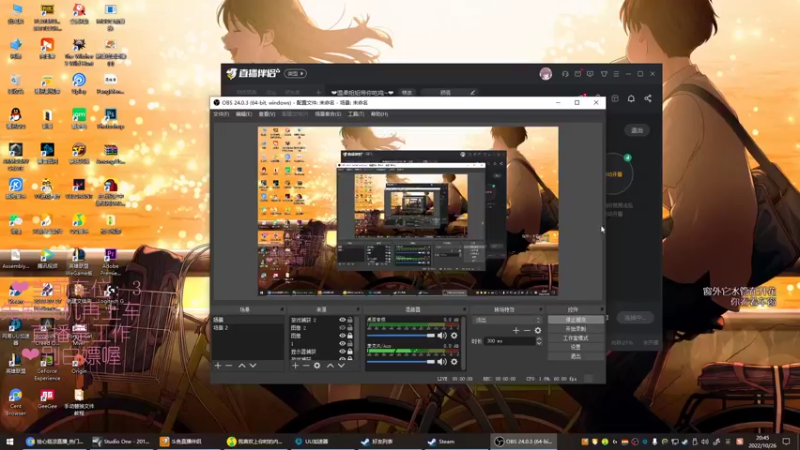
Task: Pop out the 来源 dock panel
Action: pyautogui.click(x=358, y=309)
